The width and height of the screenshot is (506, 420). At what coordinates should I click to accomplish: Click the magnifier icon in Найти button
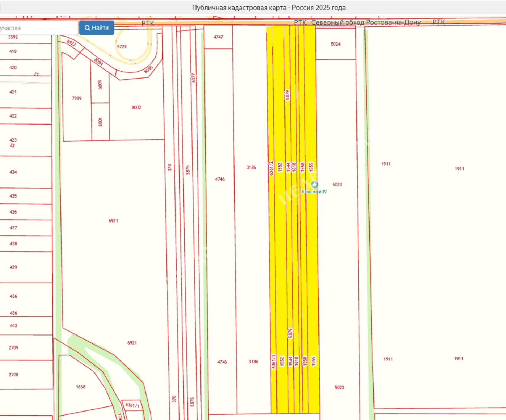[87, 28]
